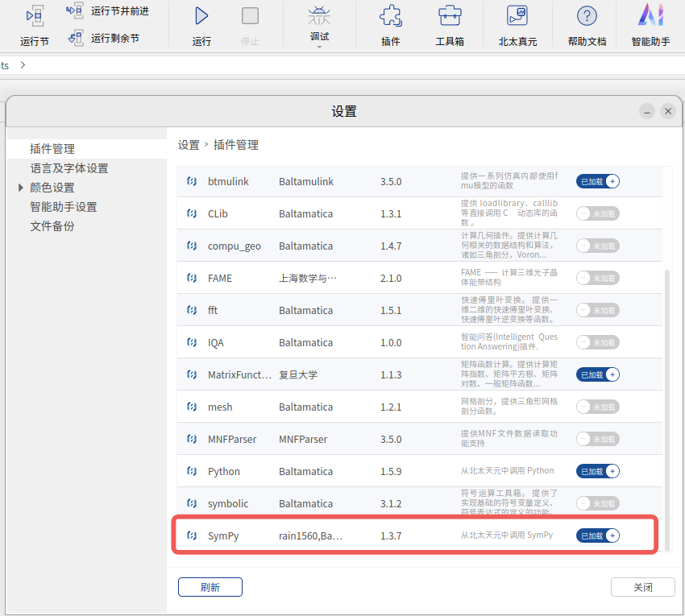Select 语言及字体设置 in the sidebar
Image resolution: width=685 pixels, height=616 pixels.
tap(69, 168)
